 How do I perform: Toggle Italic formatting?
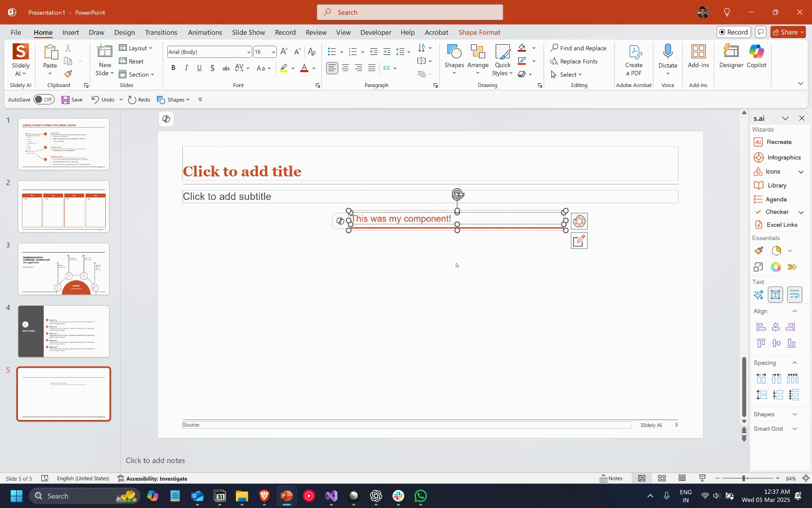[x=187, y=68]
